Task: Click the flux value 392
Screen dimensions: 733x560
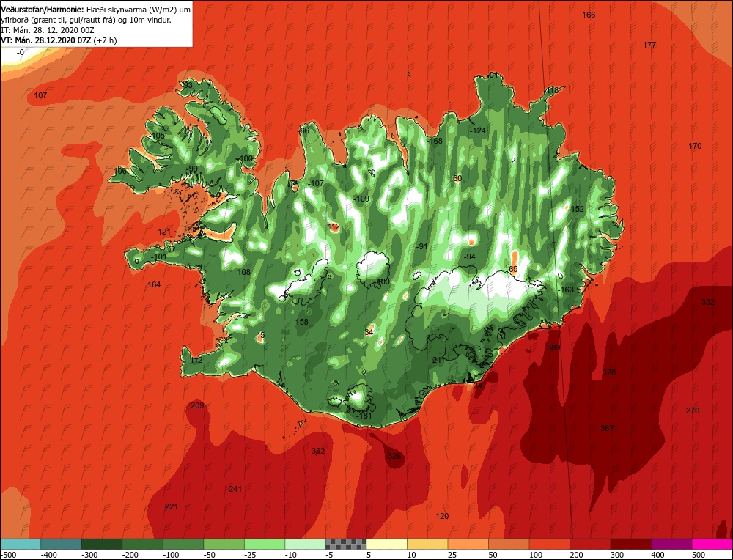Action: click(318, 452)
